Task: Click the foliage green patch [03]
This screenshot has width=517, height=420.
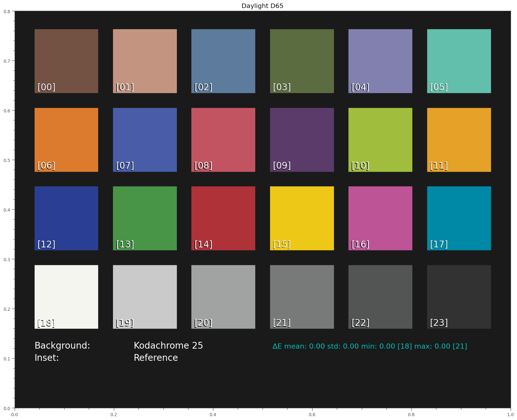Action: 302,61
